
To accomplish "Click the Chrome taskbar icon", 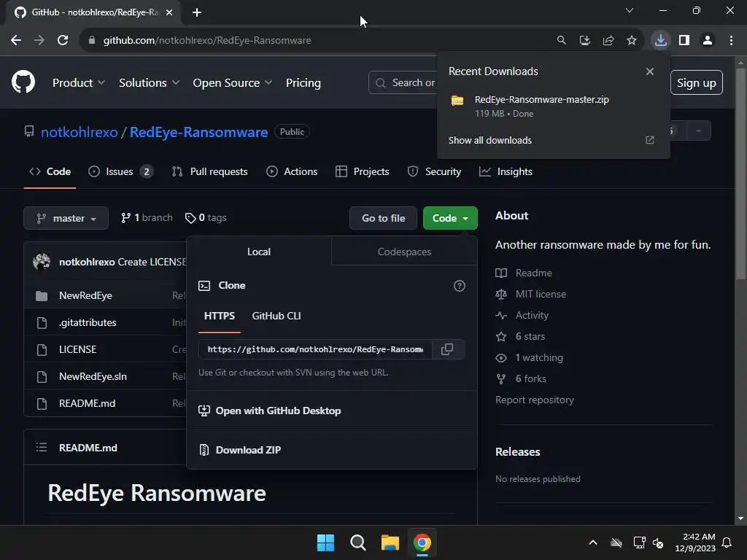I will click(422, 542).
